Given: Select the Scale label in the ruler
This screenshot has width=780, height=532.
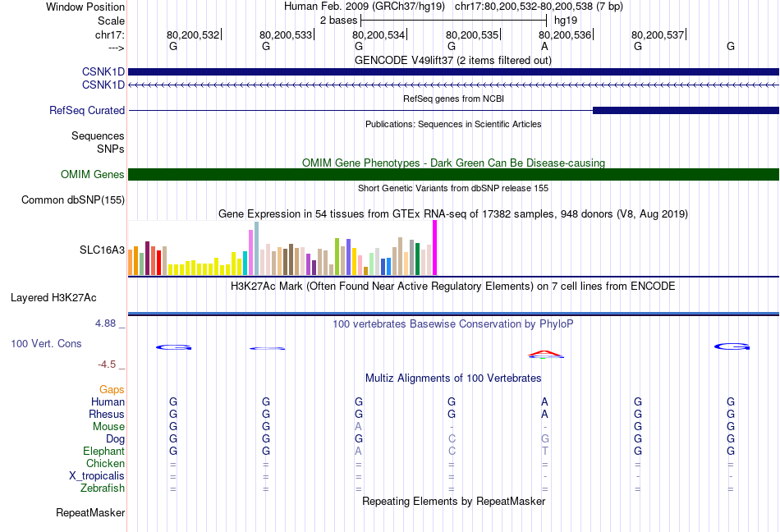Looking at the screenshot, I should 111,21.
